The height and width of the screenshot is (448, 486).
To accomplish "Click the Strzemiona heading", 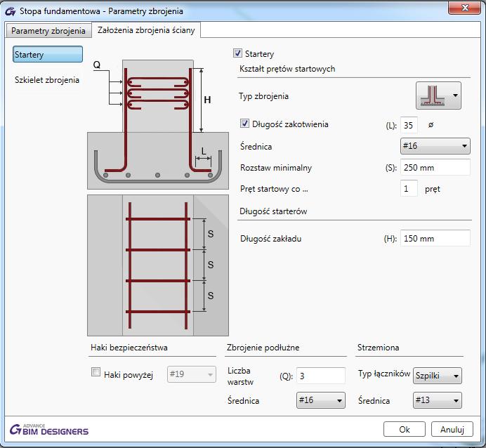I will [378, 348].
